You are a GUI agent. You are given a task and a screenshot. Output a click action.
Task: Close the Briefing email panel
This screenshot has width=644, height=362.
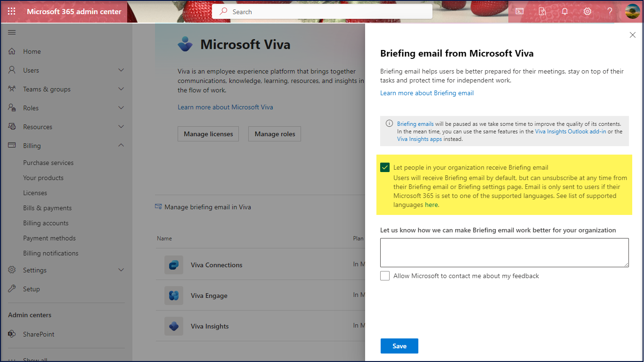tap(632, 35)
